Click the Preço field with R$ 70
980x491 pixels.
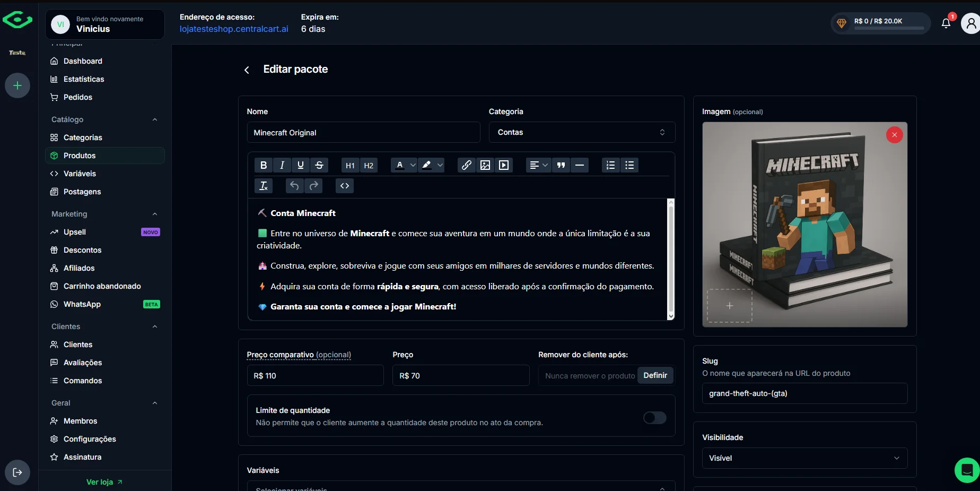[461, 375]
